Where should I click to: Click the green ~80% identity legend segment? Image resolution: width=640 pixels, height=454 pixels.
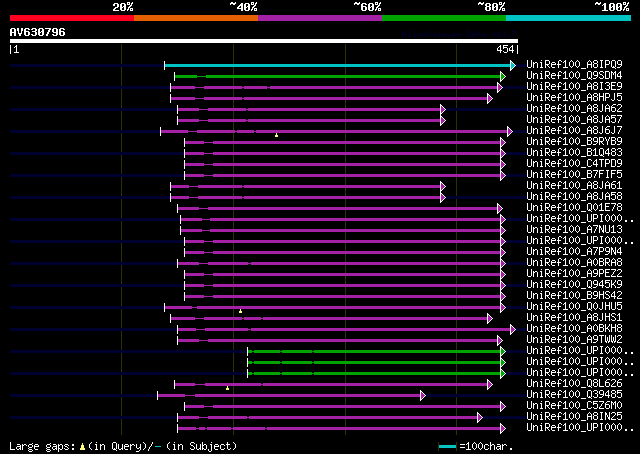click(x=444, y=18)
